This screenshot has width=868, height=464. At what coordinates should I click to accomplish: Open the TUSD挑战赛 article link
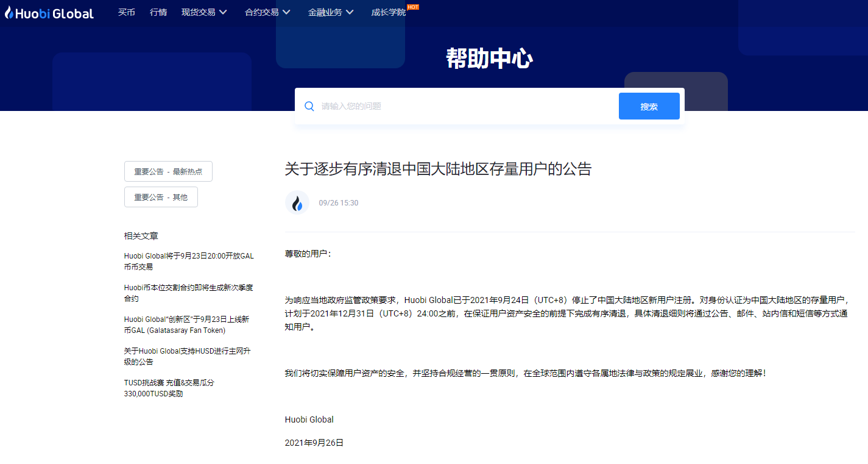(x=169, y=388)
